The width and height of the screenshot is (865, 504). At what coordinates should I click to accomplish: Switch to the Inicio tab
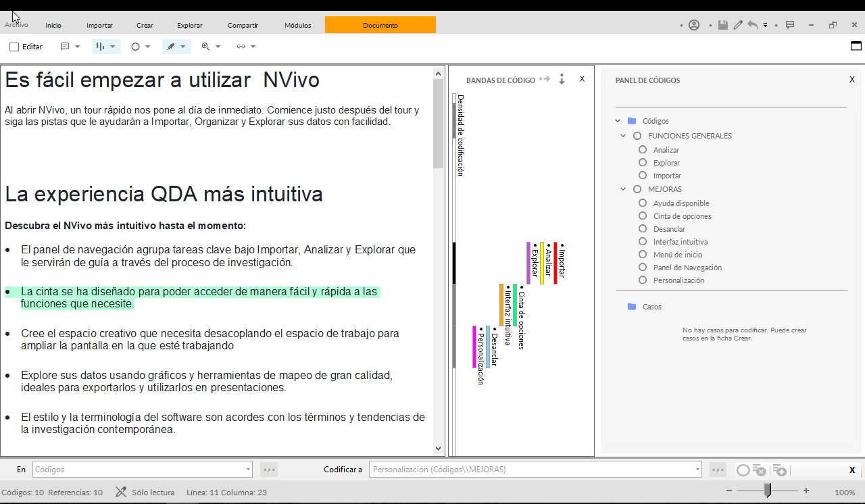tap(53, 26)
